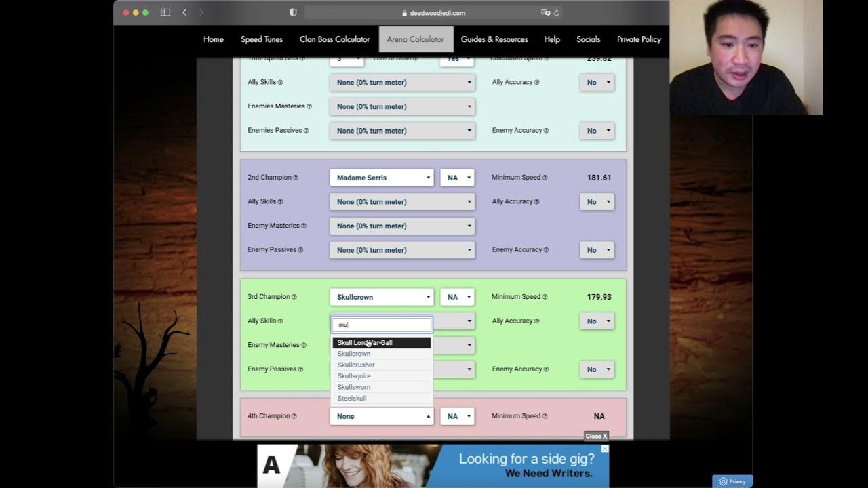Open the Madame Serris champion dropdown
Viewport: 868px width, 488px height.
(381, 178)
